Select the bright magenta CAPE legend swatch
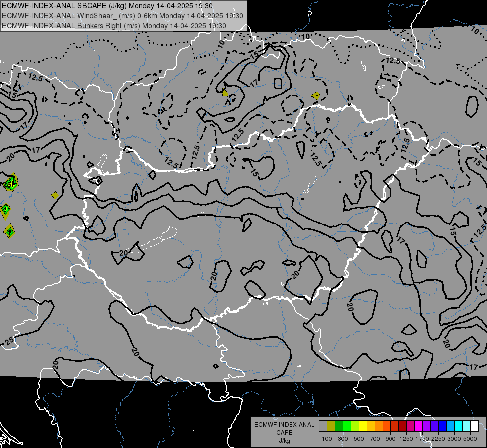Viewport: 487px width, 448px height. tap(419, 426)
